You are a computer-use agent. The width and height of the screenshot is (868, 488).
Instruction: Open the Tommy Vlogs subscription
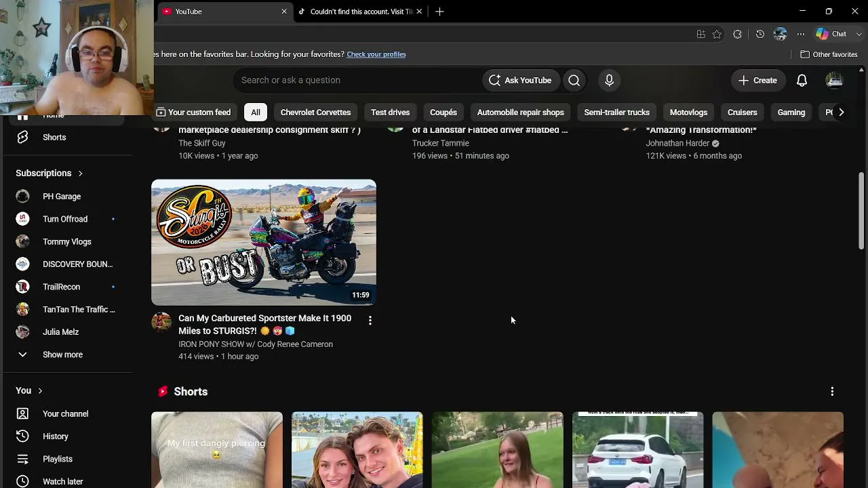66,241
